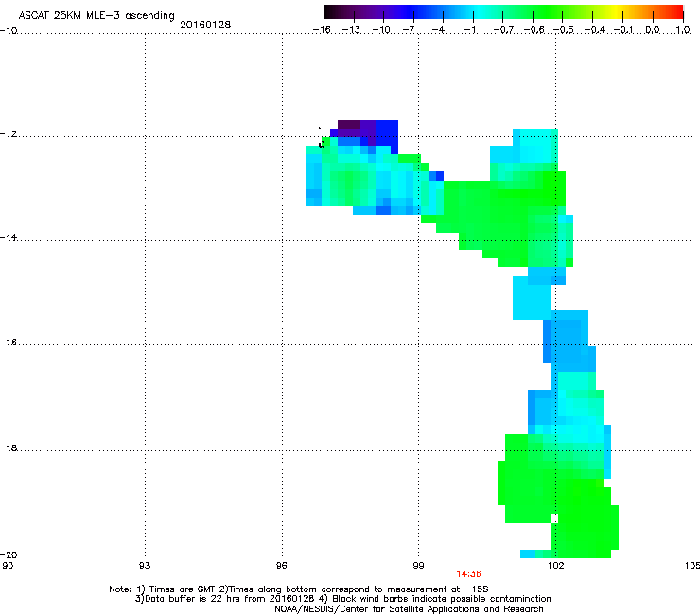Click the '-18' latitude axis label
Image resolution: width=700 pixels, height=615 pixels.
point(9,448)
